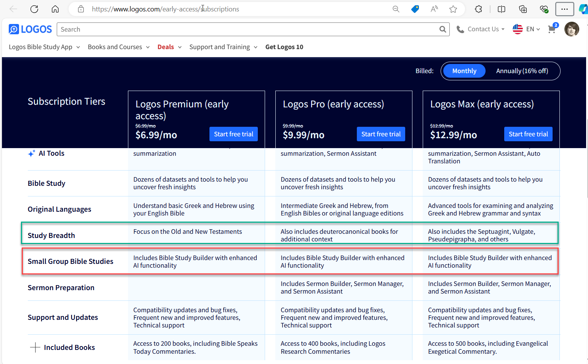Open browser extensions
This screenshot has height=364, width=588.
click(478, 9)
